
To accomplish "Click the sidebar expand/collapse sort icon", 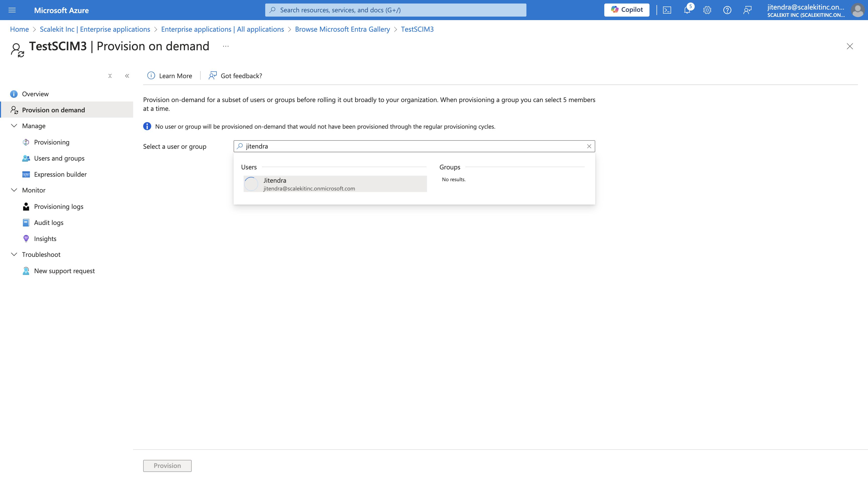I will (x=110, y=76).
